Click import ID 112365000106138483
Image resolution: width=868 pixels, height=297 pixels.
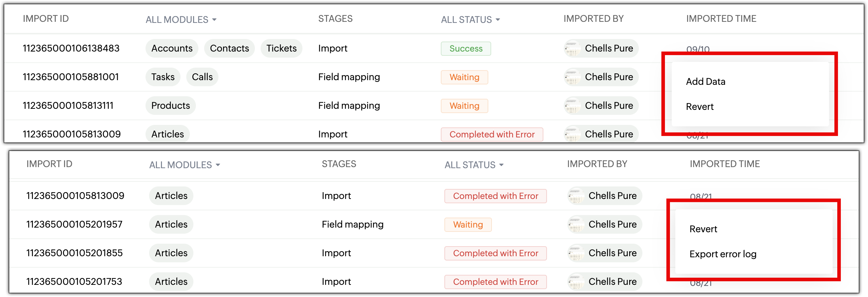(71, 48)
